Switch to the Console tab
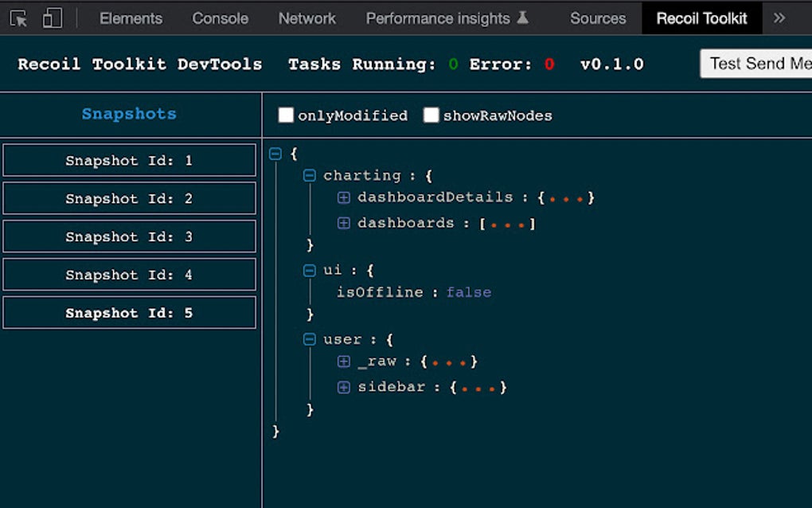 (x=220, y=18)
